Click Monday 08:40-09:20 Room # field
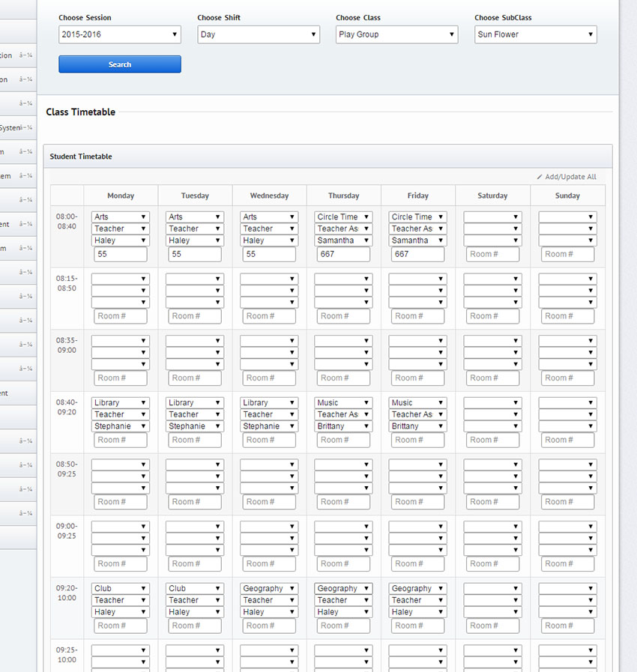The image size is (637, 672). [x=121, y=440]
